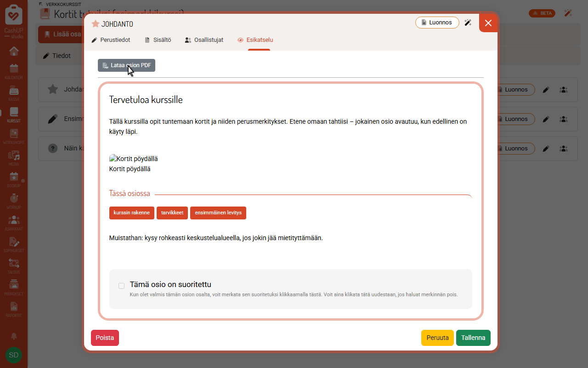Click the BETA badge at top right
Image resolution: width=588 pixels, height=368 pixels.
point(542,13)
